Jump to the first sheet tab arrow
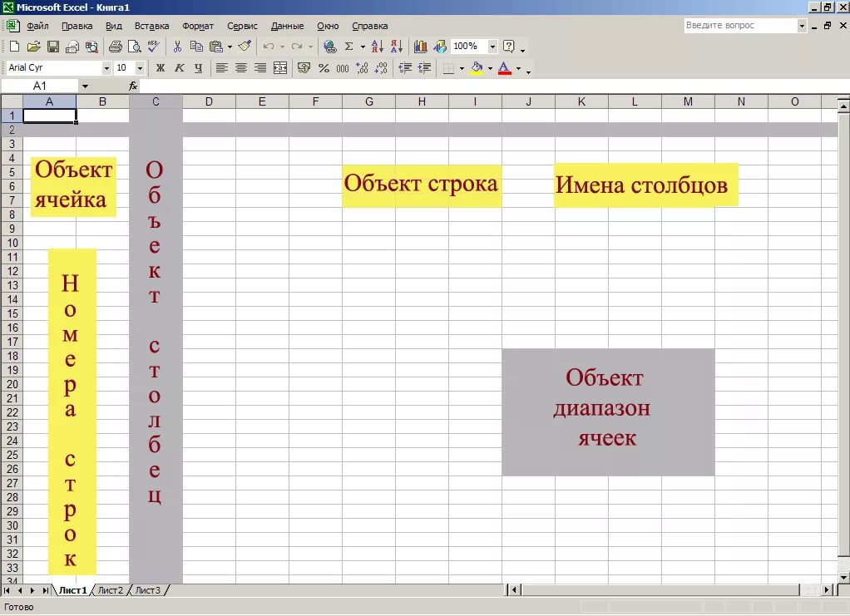 tap(7, 590)
